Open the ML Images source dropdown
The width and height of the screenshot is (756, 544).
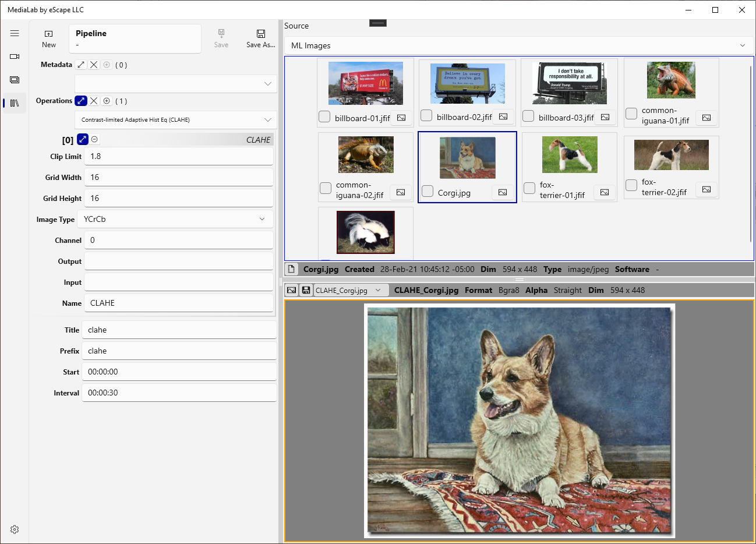tap(518, 45)
